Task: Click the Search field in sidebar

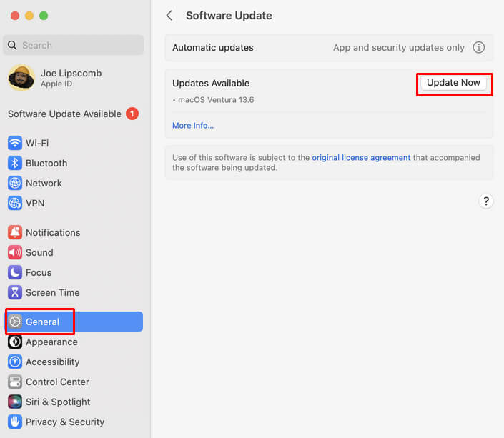Action: [74, 45]
